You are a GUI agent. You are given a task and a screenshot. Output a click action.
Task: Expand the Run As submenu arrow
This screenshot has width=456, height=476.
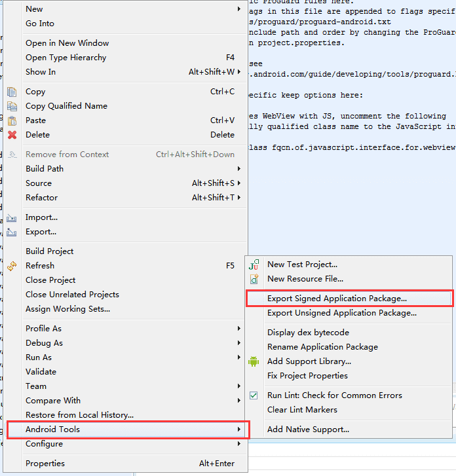(x=239, y=357)
